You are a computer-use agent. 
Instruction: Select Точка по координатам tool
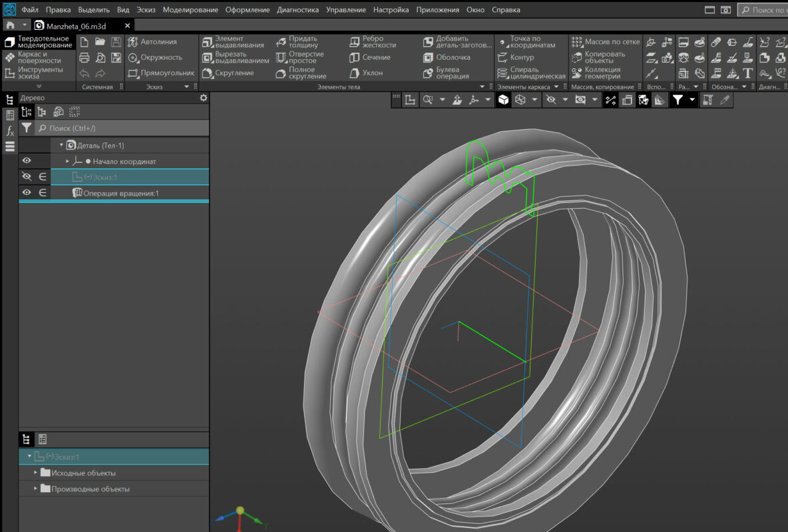(526, 42)
